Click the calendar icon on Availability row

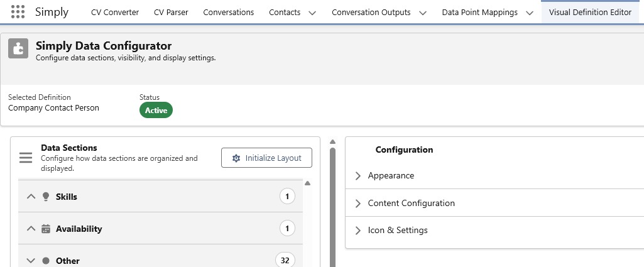(x=46, y=229)
